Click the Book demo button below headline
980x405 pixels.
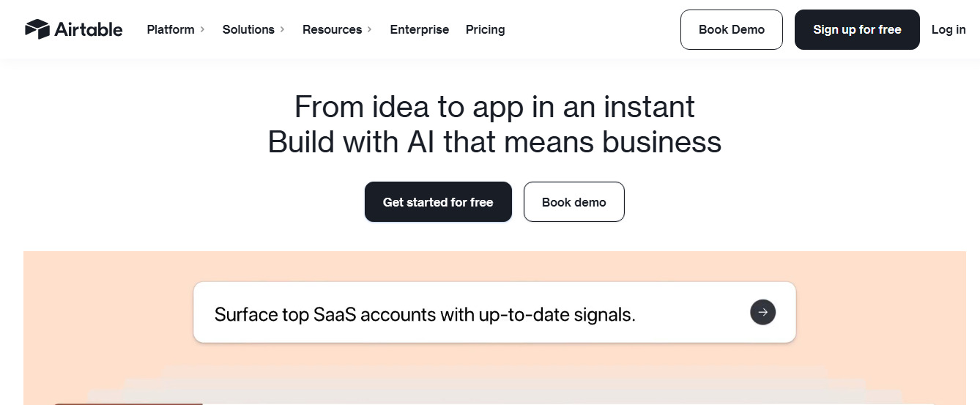click(x=574, y=202)
